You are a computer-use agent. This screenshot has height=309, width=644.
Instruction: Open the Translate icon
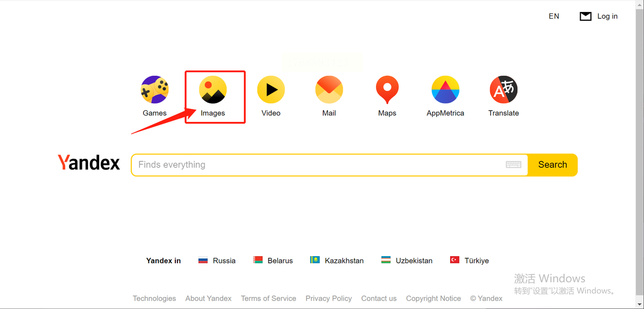coord(503,90)
